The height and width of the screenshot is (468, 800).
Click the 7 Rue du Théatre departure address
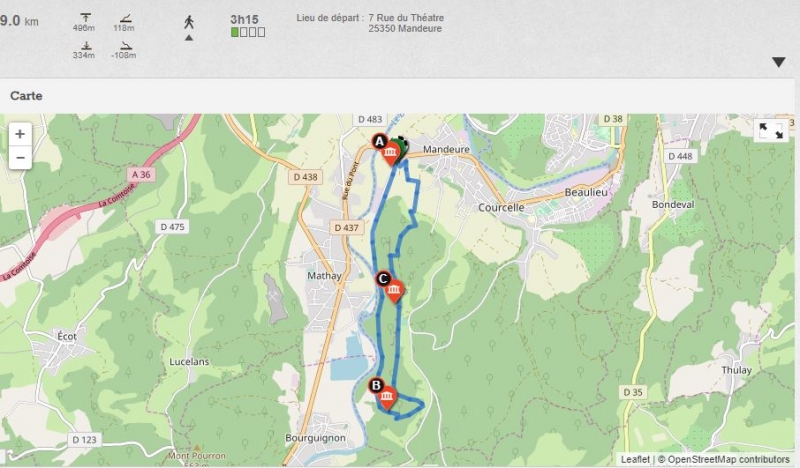tap(406, 18)
